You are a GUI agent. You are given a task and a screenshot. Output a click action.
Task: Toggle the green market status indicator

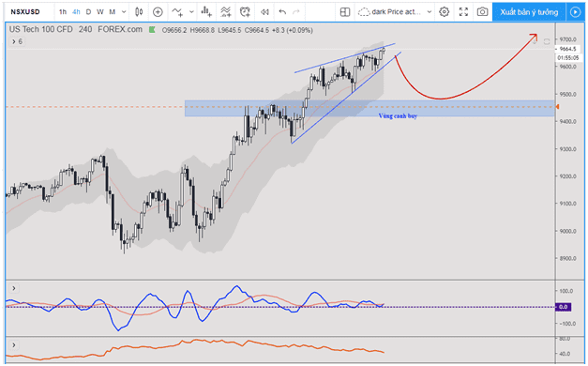[x=152, y=30]
